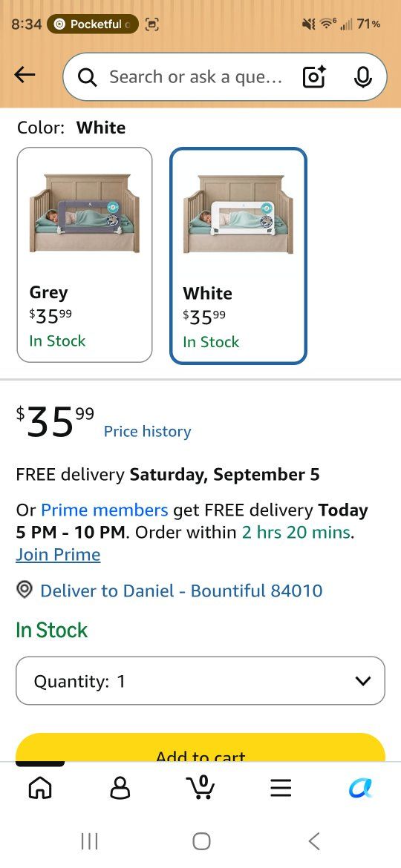Open camera lens search icon

pyautogui.click(x=314, y=77)
